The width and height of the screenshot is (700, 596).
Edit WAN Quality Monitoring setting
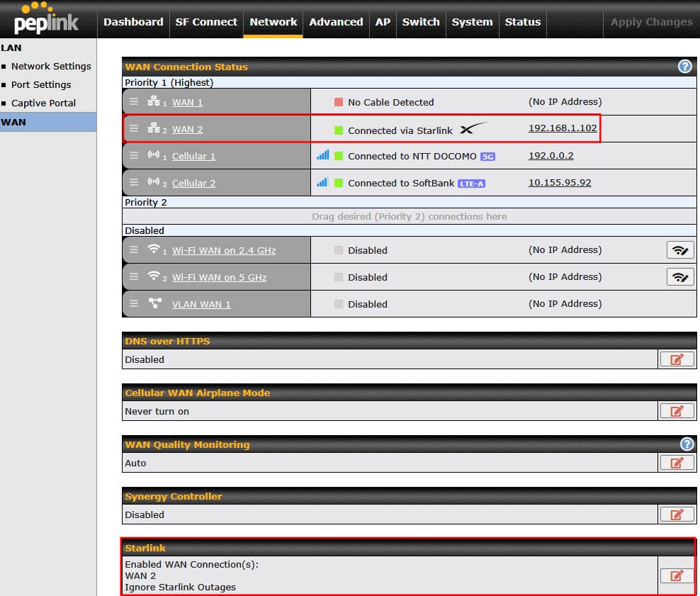(677, 463)
